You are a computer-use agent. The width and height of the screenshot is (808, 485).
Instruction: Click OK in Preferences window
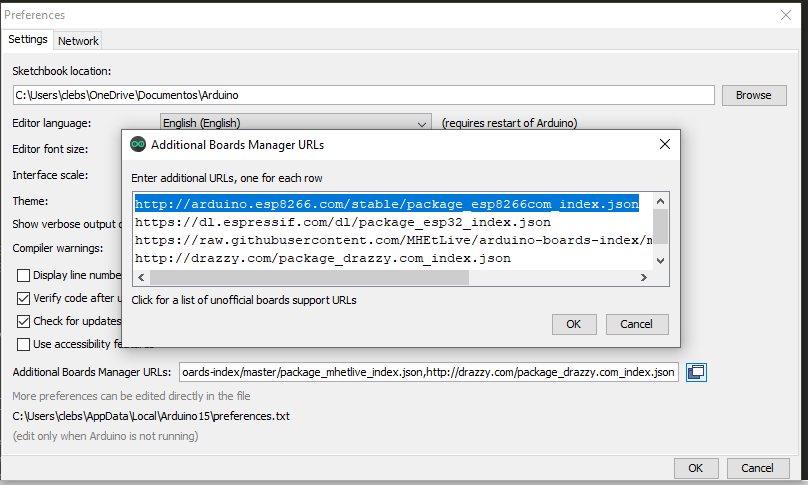click(696, 468)
